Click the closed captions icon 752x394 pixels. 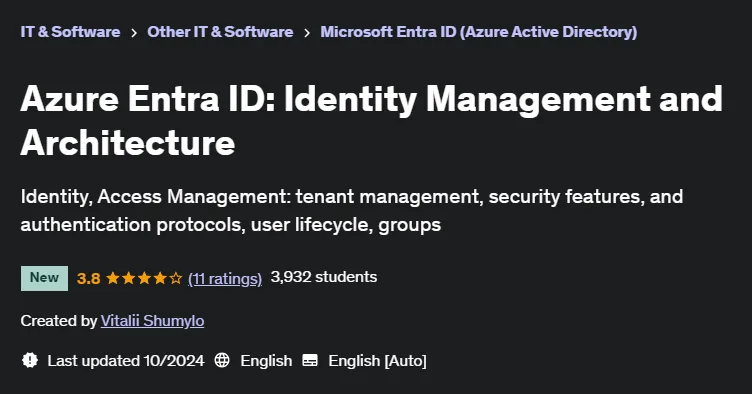click(310, 360)
